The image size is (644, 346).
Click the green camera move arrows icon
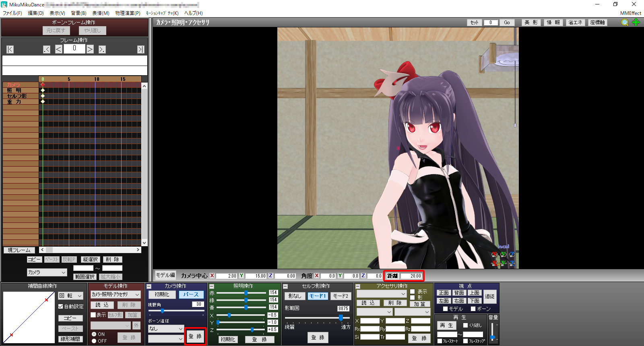[636, 22]
